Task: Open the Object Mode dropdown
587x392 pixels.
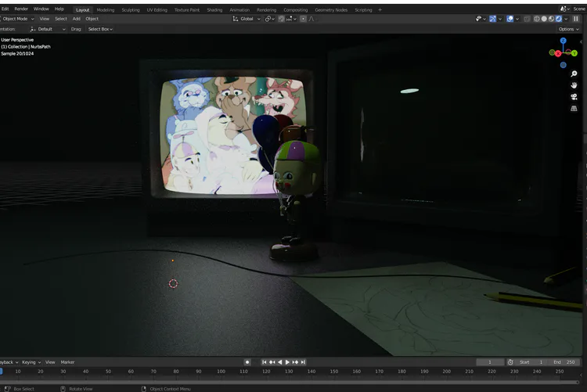Action: 17,19
